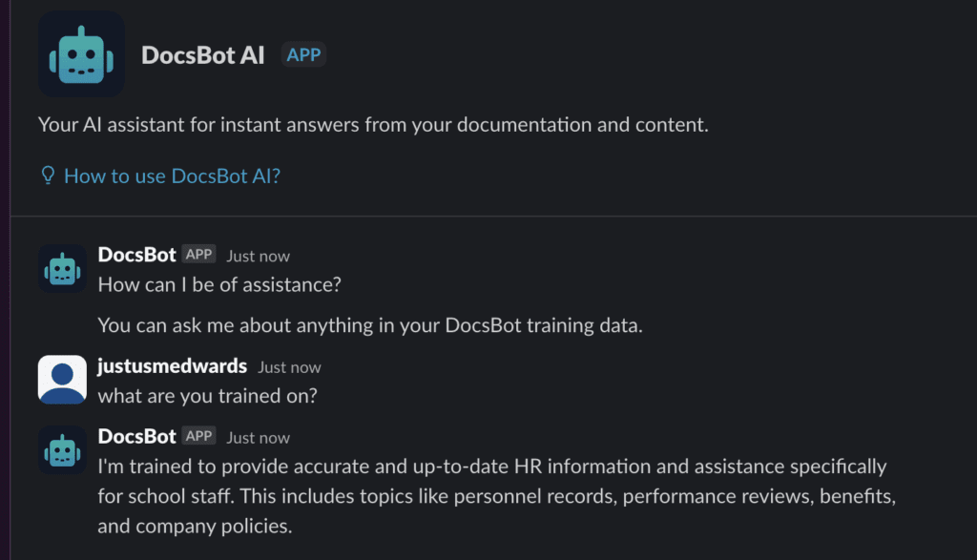
Task: Click the HR reply's "Just now" timestamp
Action: click(258, 438)
